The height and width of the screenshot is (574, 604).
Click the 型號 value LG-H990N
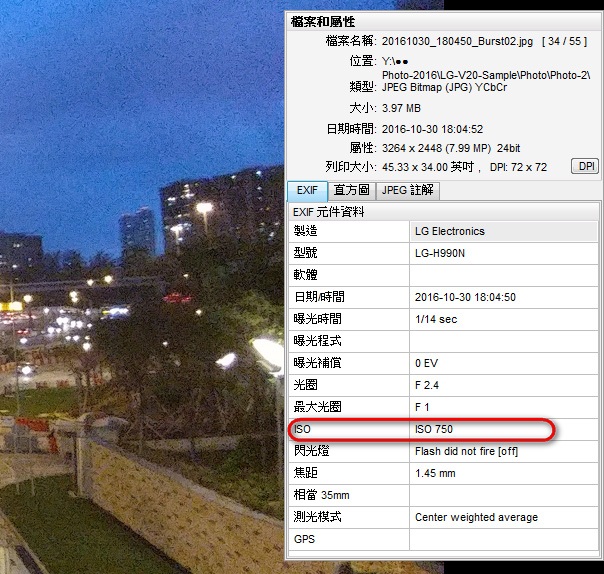click(440, 253)
